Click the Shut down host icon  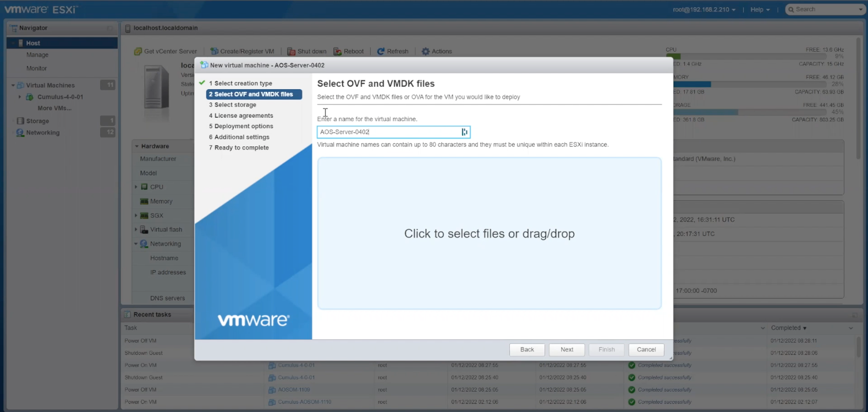292,51
